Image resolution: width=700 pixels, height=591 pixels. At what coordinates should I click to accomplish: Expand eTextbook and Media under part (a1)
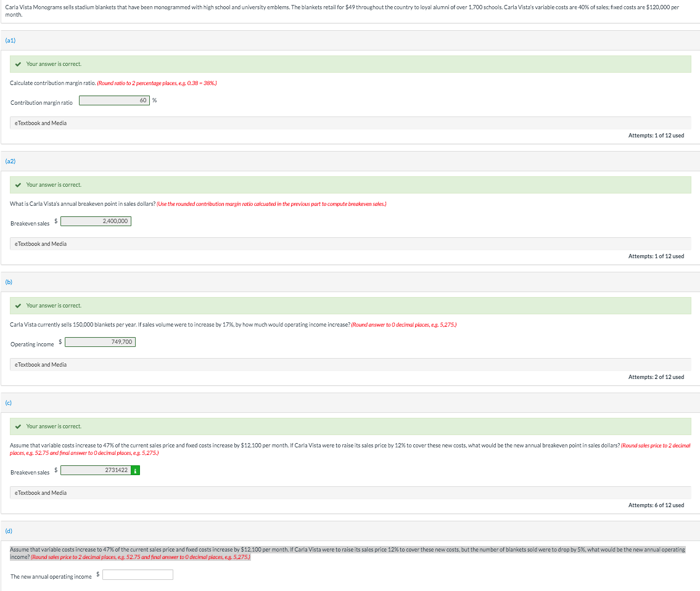[x=350, y=123]
